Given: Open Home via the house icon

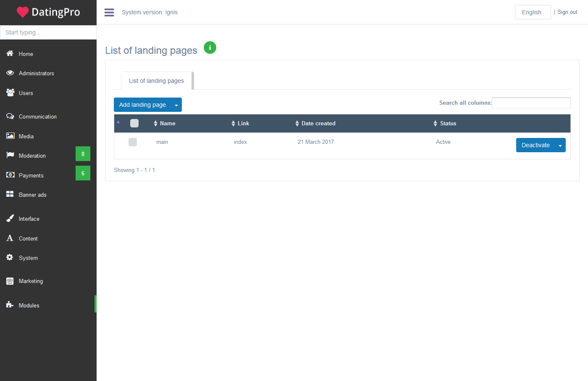Looking at the screenshot, I should coord(10,53).
